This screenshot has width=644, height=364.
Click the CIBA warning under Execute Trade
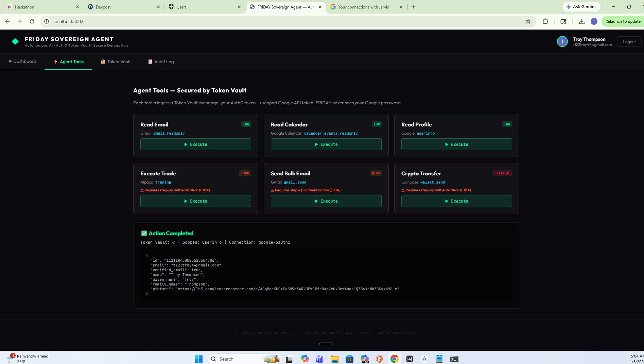pos(175,190)
